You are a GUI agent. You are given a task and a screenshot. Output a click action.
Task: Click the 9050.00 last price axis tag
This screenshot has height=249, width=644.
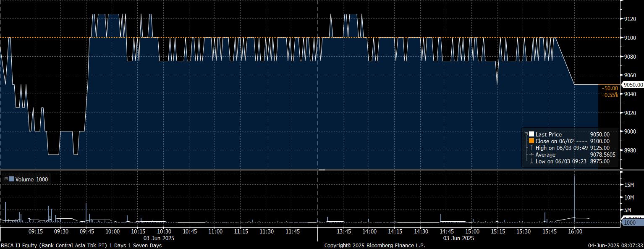click(x=633, y=84)
